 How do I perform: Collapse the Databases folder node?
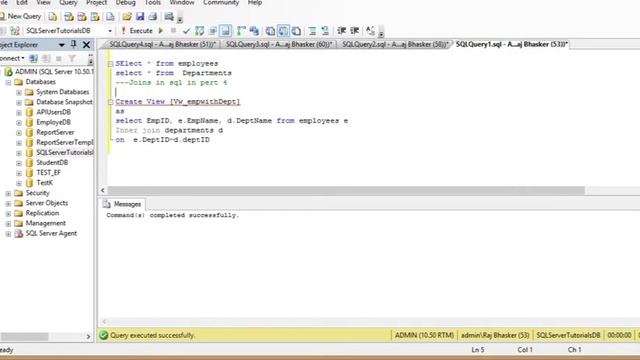point(8,82)
